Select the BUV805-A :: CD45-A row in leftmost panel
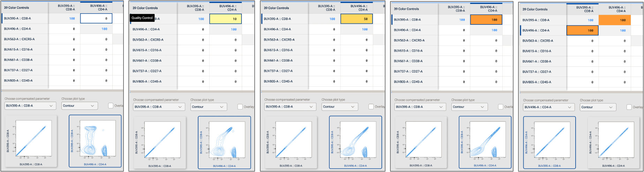Image resolution: width=644 pixels, height=172 pixels. (24, 81)
